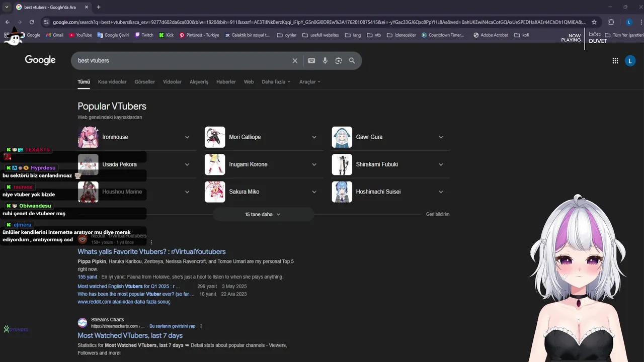Expand the Sakura Miko entry chevron
Screen dimensions: 644x362
[x=314, y=192]
